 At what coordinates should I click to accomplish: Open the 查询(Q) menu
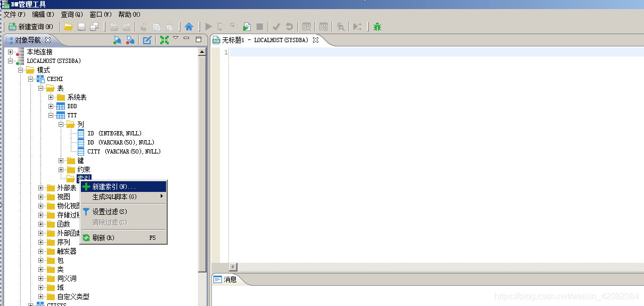72,14
